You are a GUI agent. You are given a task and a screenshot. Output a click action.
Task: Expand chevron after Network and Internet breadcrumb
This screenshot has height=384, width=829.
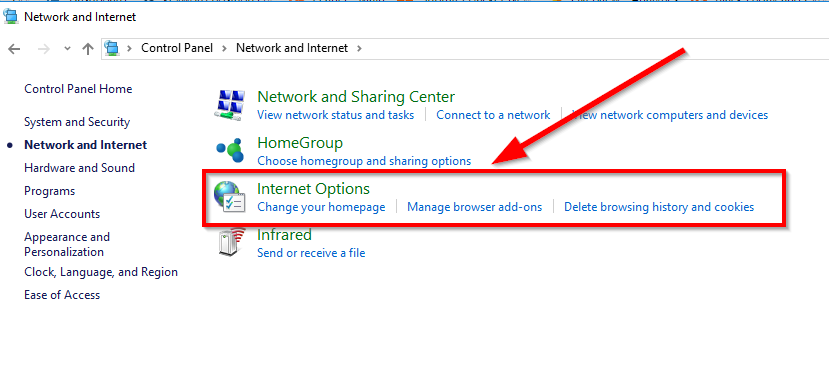[x=360, y=49]
